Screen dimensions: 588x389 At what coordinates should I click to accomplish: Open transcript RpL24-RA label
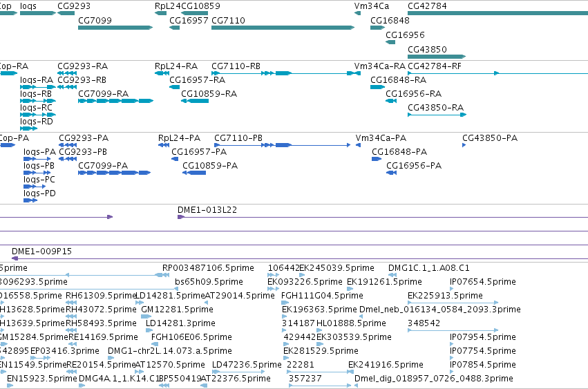(176, 66)
